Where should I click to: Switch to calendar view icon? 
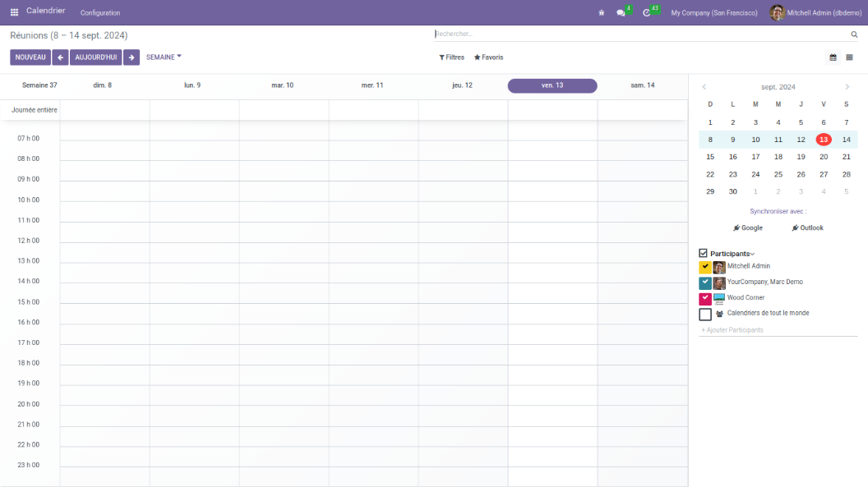click(833, 57)
